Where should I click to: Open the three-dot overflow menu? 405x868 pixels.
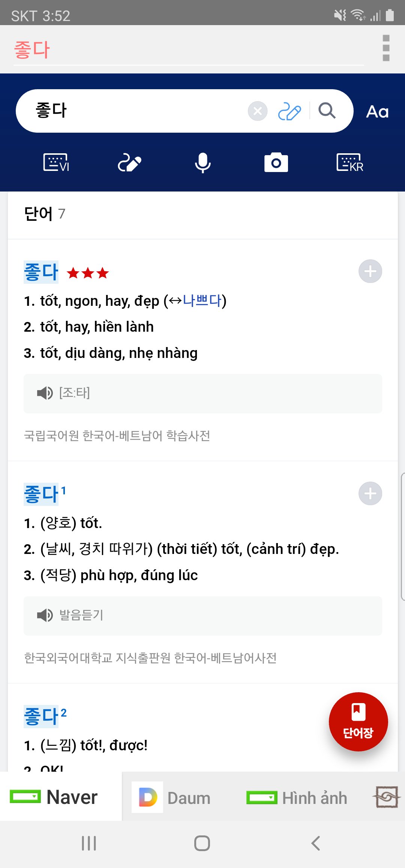(386, 48)
